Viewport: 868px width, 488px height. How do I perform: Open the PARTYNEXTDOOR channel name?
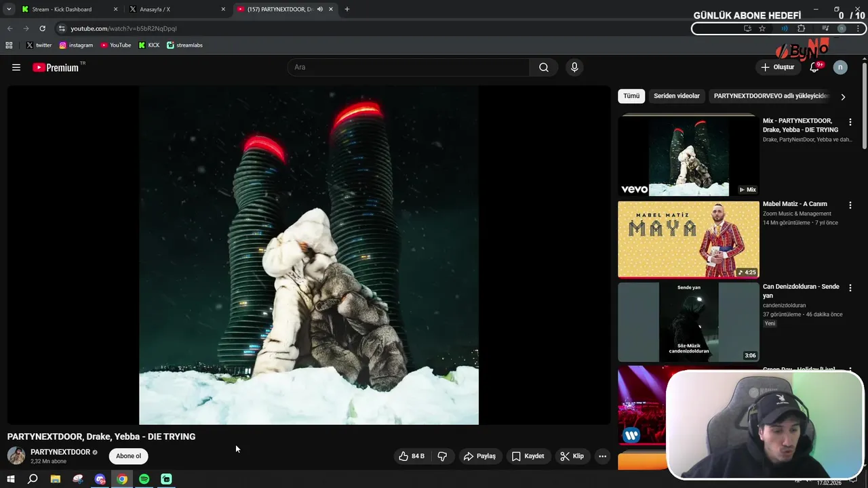tap(60, 452)
